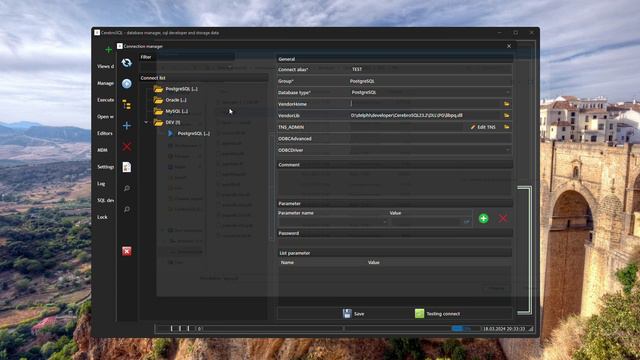Open the Database type dropdown

point(508,93)
